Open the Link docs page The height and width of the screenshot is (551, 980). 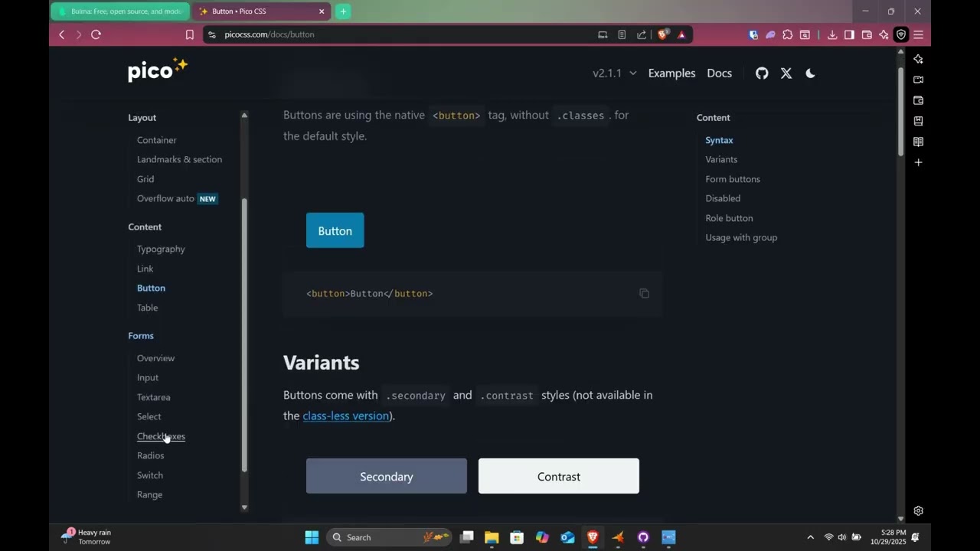pyautogui.click(x=145, y=269)
